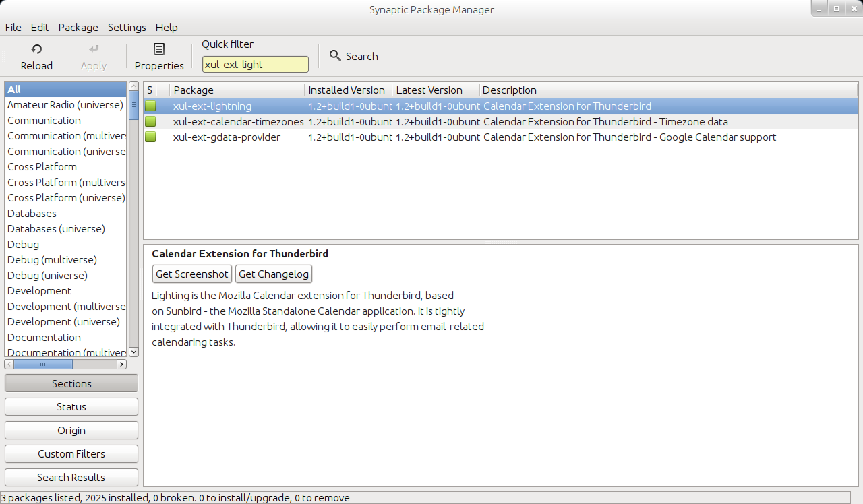Sort by Description column header
Viewport: 863px width, 504px height.
coord(669,90)
